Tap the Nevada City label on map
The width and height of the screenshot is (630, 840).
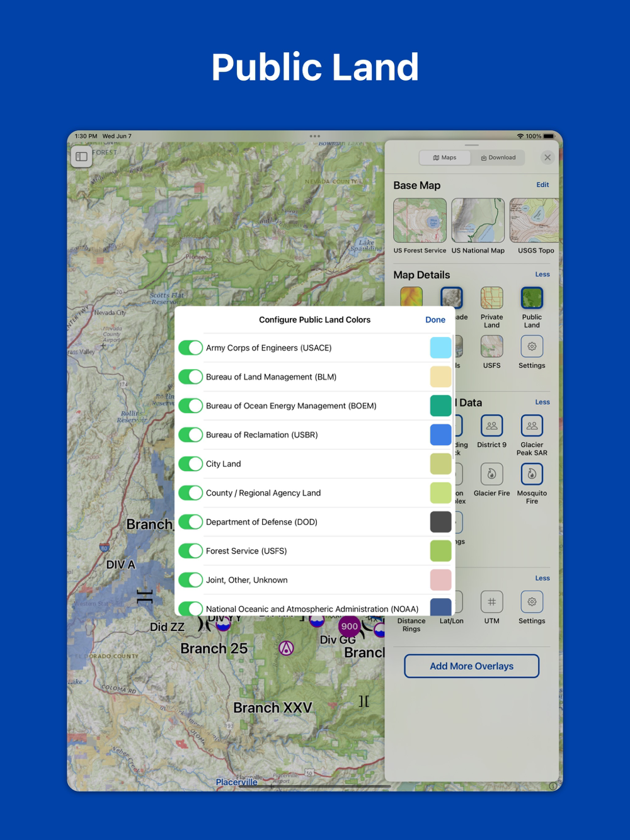tap(110, 312)
